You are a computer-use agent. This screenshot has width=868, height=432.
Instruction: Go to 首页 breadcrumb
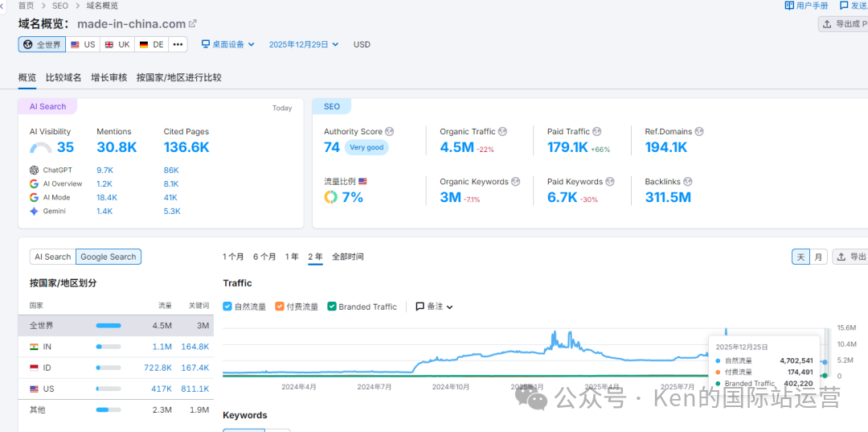(26, 6)
